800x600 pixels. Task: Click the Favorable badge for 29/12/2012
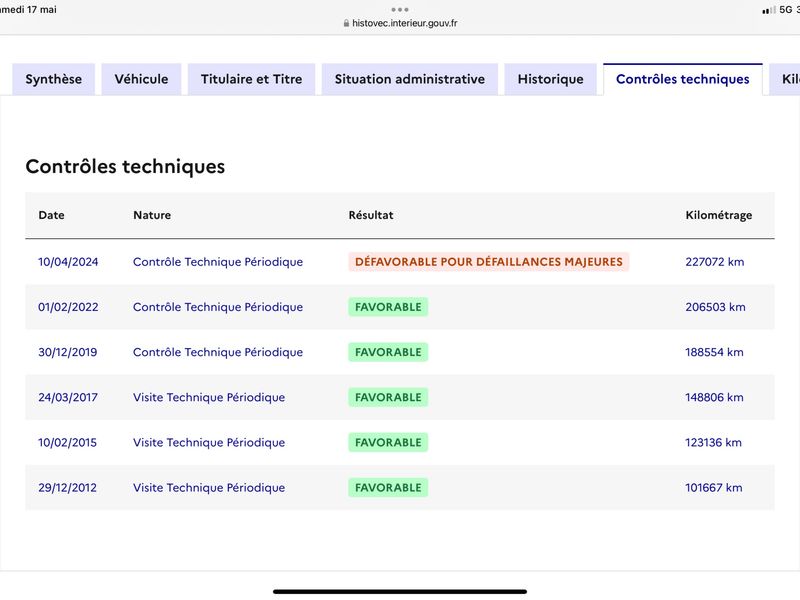point(388,488)
